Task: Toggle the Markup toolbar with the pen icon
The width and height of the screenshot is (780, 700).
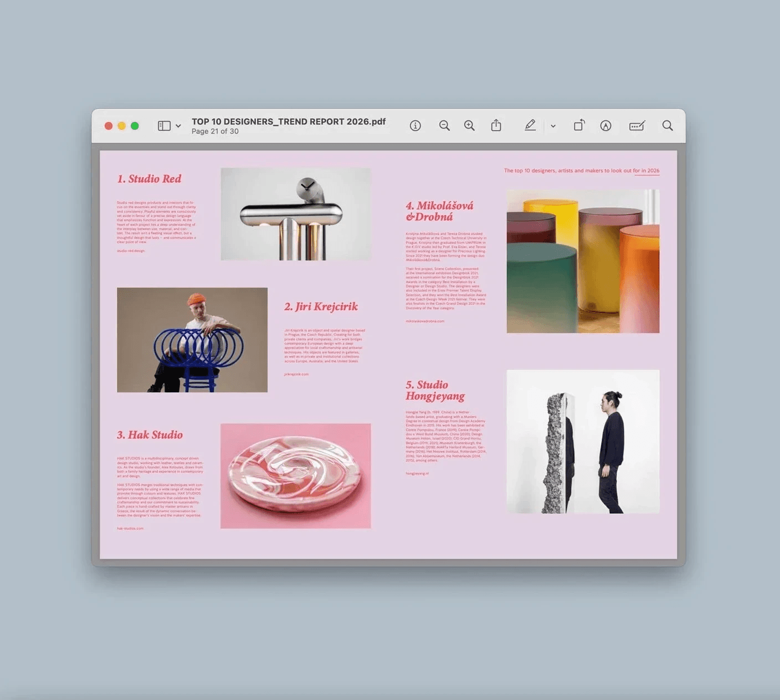Action: point(530,125)
